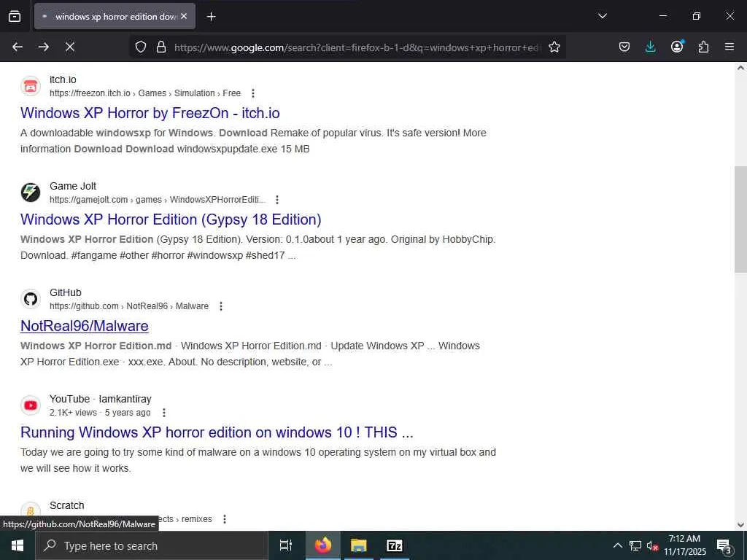Click the Scratch site name text
747x560 pixels.
(x=66, y=505)
